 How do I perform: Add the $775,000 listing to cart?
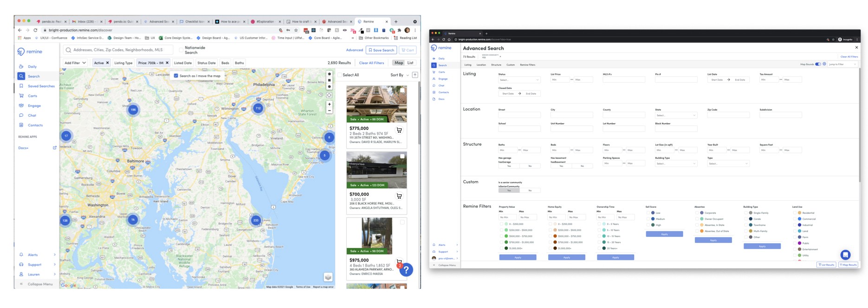(x=399, y=130)
